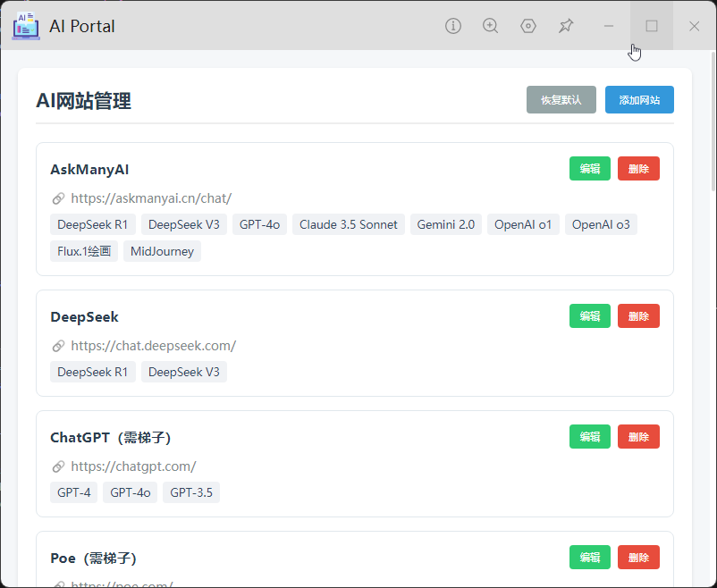Minimize the AI Portal window
The width and height of the screenshot is (717, 588).
(609, 26)
